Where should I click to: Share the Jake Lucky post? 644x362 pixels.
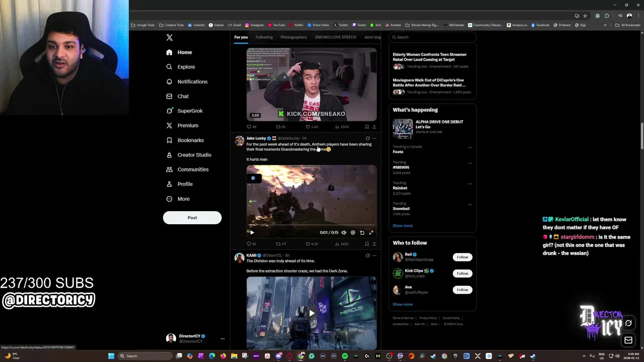[x=374, y=244]
